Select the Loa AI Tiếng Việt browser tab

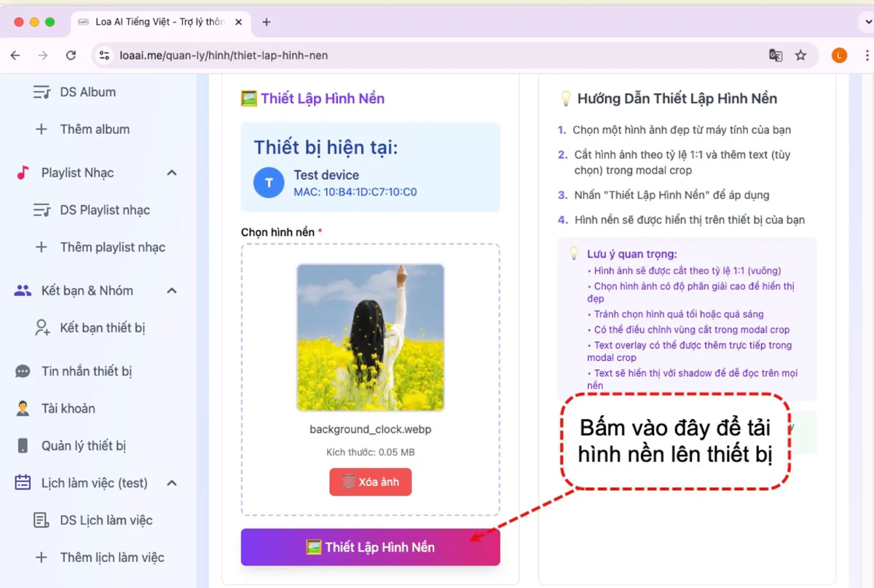click(160, 22)
